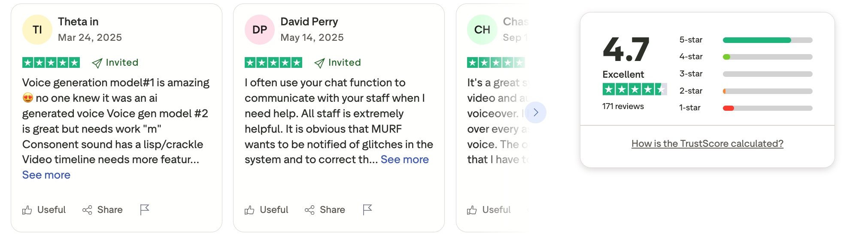The width and height of the screenshot is (868, 243).
Task: Open 'How is the TrustScore calculated?' link
Action: click(x=707, y=143)
